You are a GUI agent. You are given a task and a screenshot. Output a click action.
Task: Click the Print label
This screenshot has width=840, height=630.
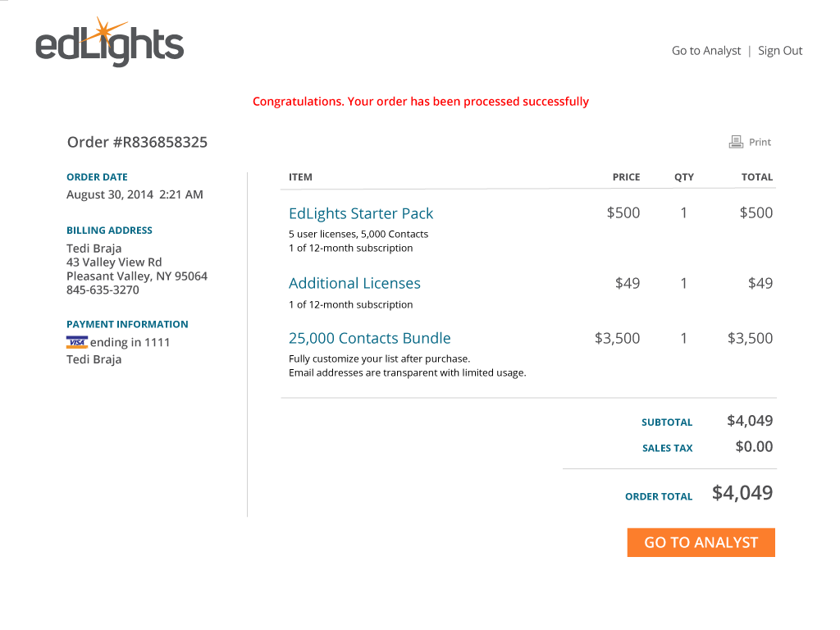click(x=760, y=142)
